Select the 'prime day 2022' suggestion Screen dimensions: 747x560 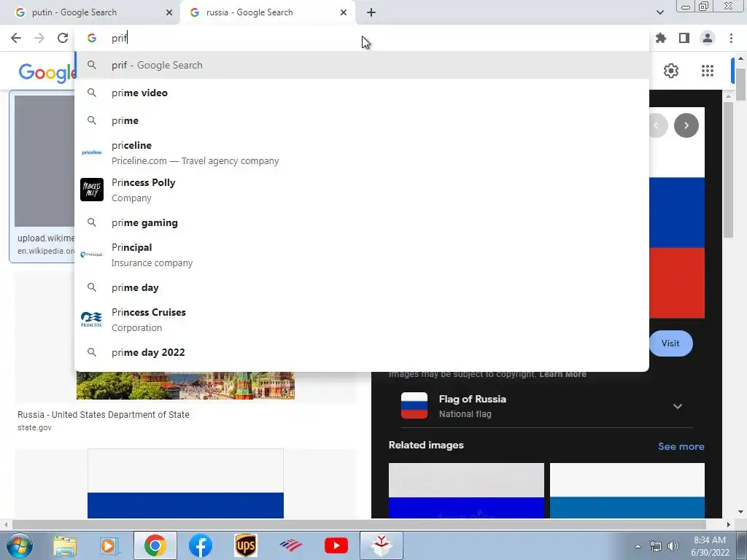[362, 352]
